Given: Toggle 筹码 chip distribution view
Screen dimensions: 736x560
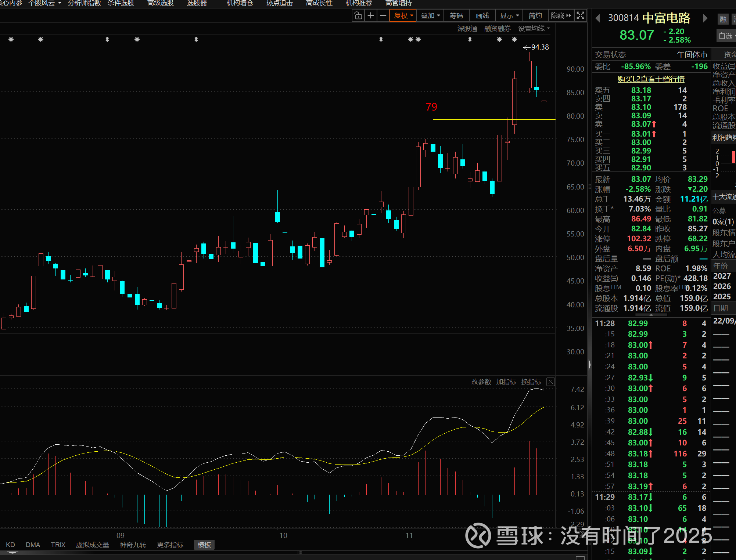Looking at the screenshot, I should pyautogui.click(x=456, y=16).
